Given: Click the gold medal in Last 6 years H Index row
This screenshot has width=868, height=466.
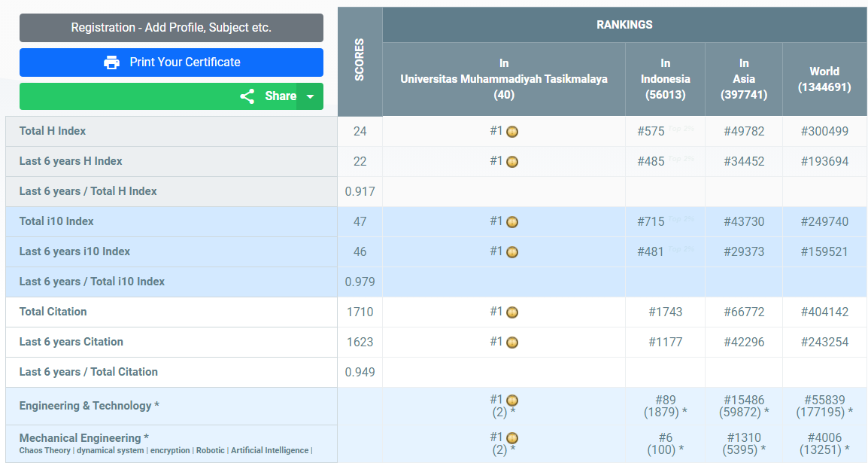Looking at the screenshot, I should (x=512, y=162).
